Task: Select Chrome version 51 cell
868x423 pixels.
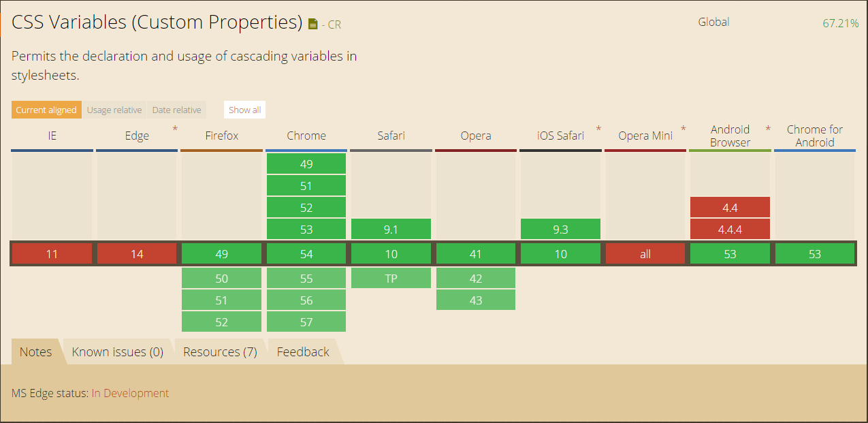Action: [x=306, y=185]
